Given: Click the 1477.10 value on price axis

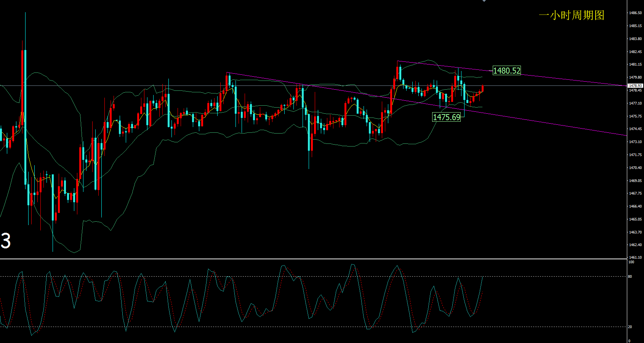Looking at the screenshot, I should 635,103.
